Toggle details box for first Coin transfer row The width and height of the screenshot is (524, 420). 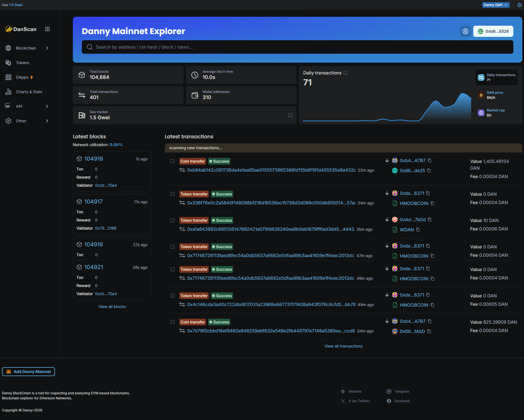173,161
